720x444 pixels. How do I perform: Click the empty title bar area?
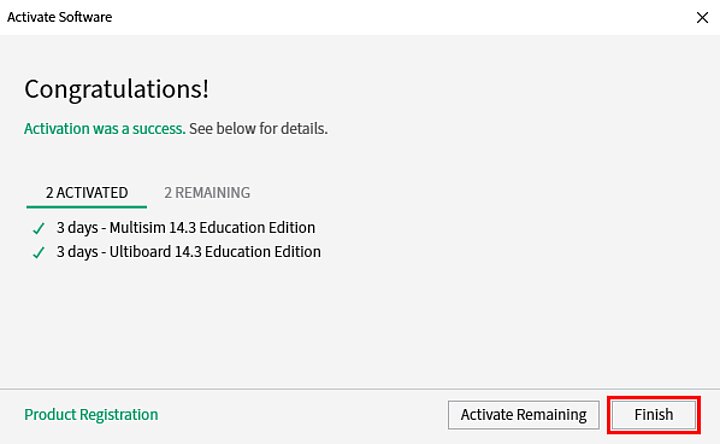pyautogui.click(x=400, y=17)
